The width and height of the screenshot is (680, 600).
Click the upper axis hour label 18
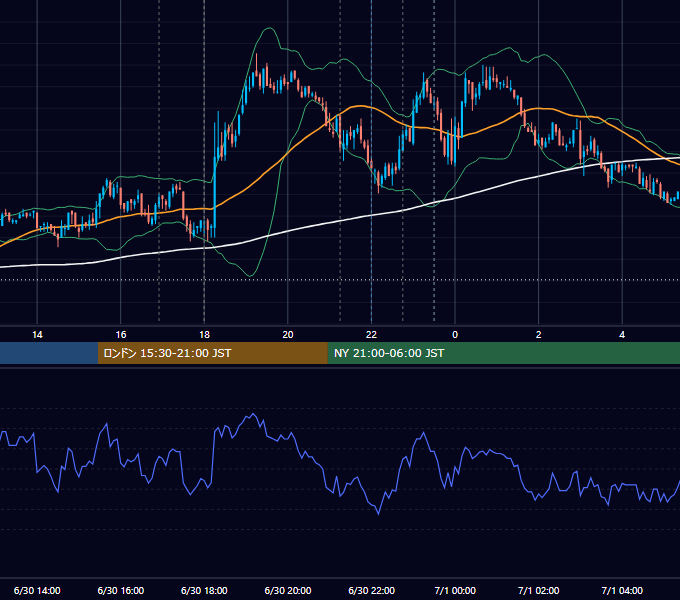[x=204, y=335]
